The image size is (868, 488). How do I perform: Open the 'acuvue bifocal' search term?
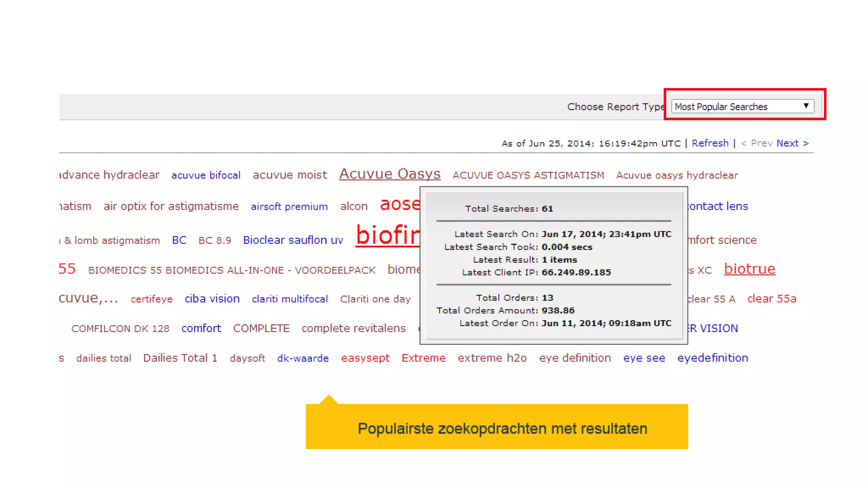[x=206, y=175]
